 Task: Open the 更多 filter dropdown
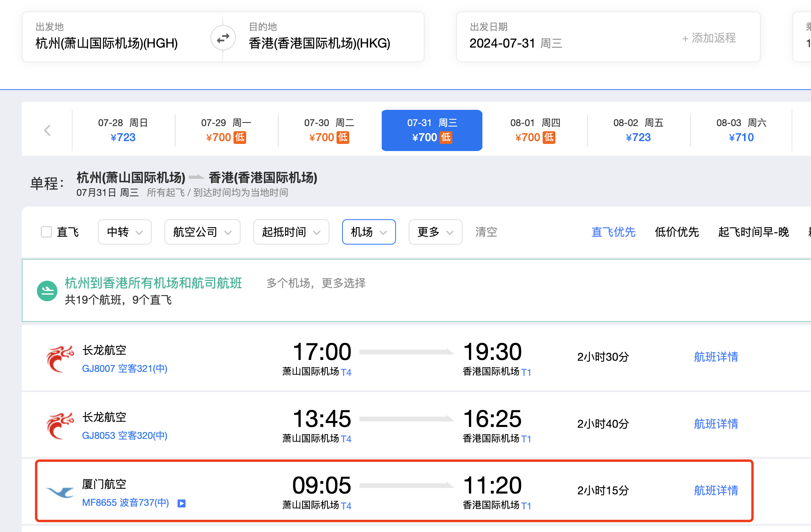click(436, 232)
